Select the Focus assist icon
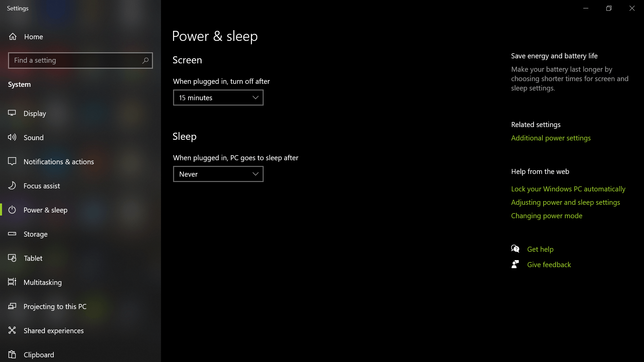 click(12, 186)
